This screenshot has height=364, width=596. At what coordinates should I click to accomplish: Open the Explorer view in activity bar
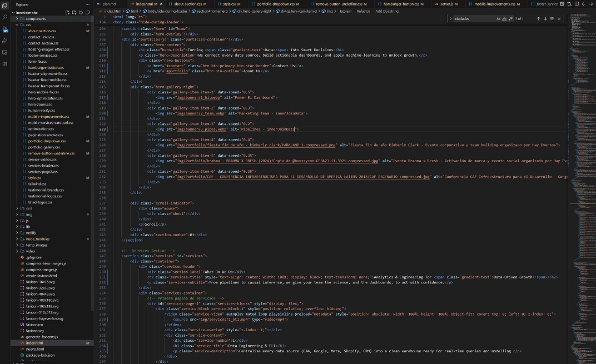[x=5, y=6]
